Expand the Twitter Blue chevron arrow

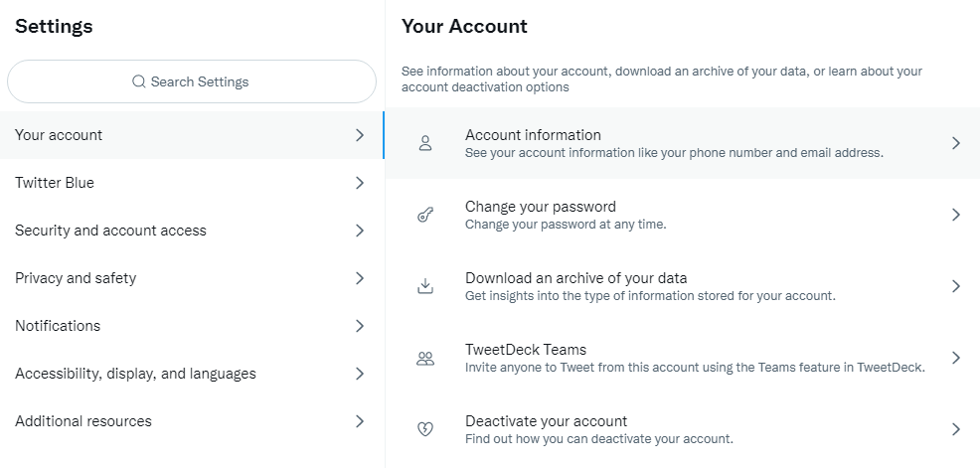tap(360, 183)
